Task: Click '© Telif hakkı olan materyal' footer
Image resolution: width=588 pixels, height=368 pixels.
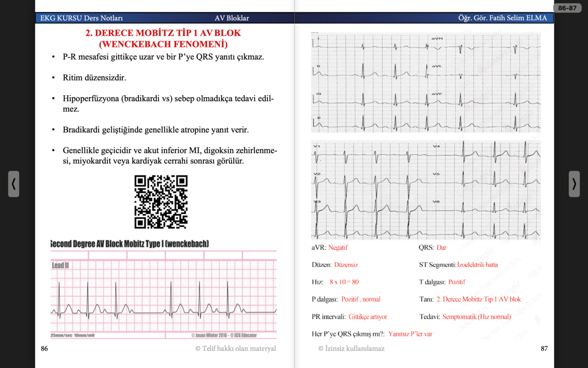Action: pyautogui.click(x=236, y=348)
